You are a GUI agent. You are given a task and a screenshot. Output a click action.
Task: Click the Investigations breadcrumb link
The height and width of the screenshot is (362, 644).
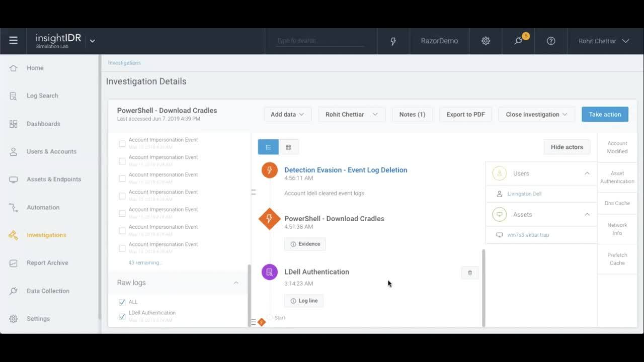click(124, 63)
